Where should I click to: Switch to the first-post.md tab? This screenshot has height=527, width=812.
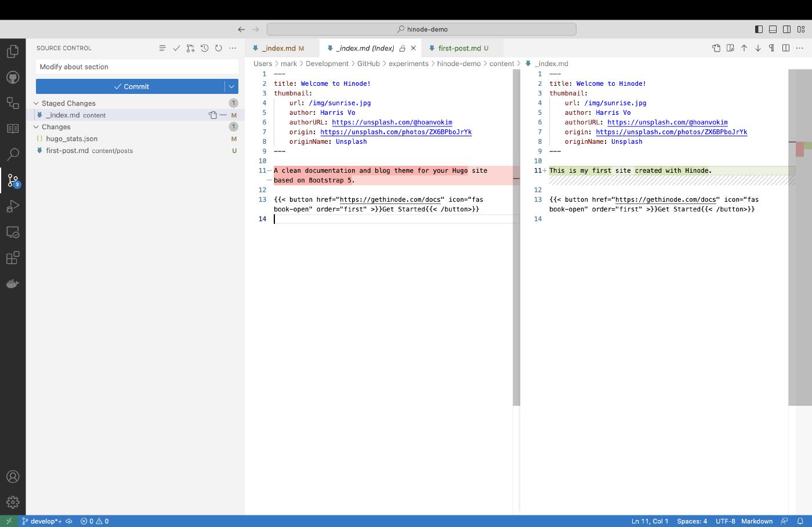coord(459,48)
